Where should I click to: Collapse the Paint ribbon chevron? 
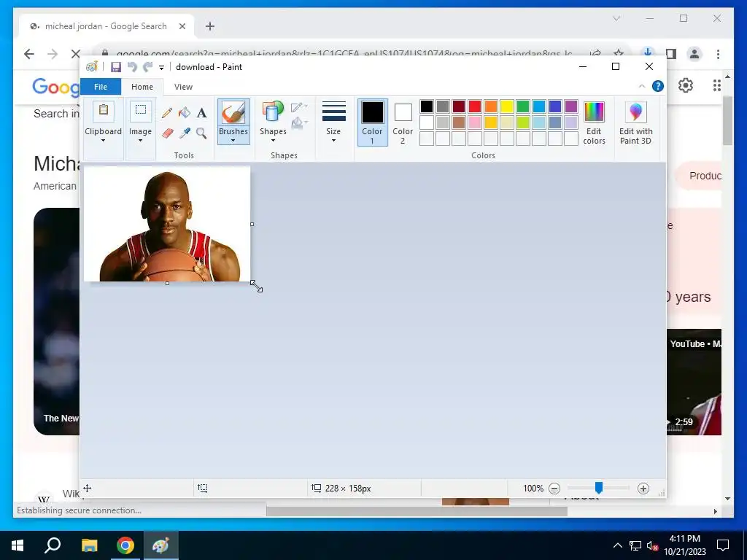(x=642, y=86)
